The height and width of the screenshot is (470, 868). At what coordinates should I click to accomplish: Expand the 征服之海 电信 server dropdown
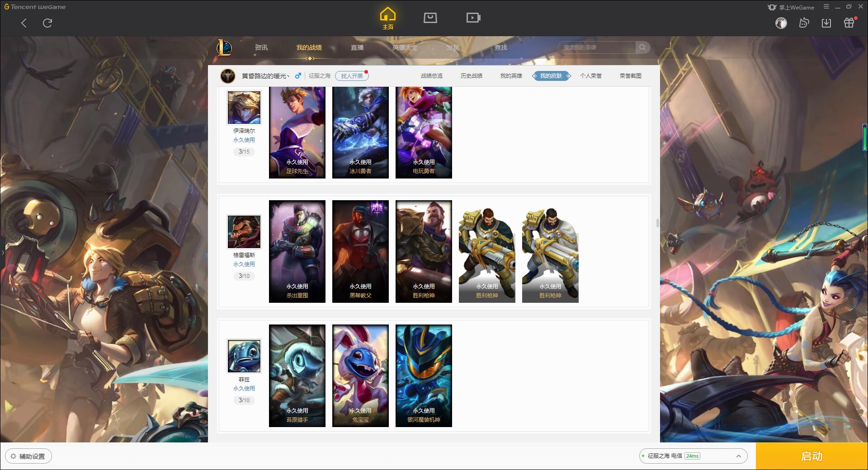(693, 456)
